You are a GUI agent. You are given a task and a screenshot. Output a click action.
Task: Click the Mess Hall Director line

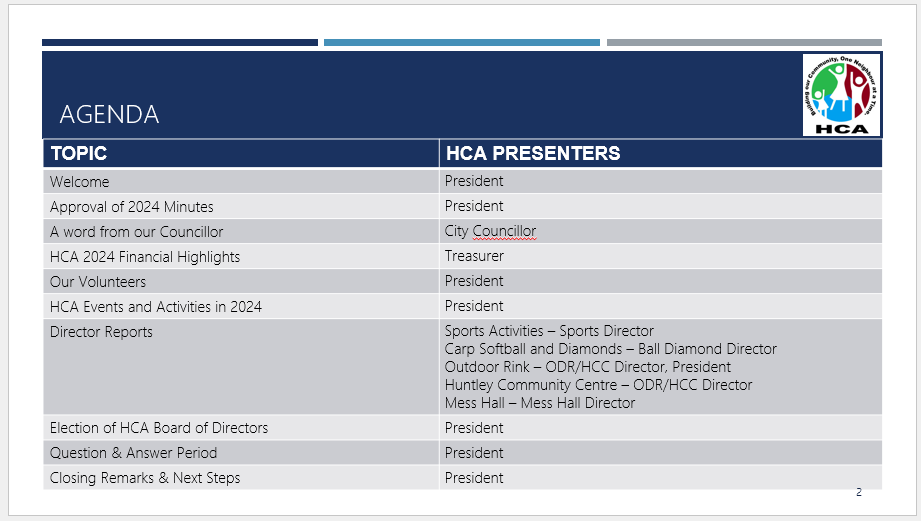tap(540, 403)
